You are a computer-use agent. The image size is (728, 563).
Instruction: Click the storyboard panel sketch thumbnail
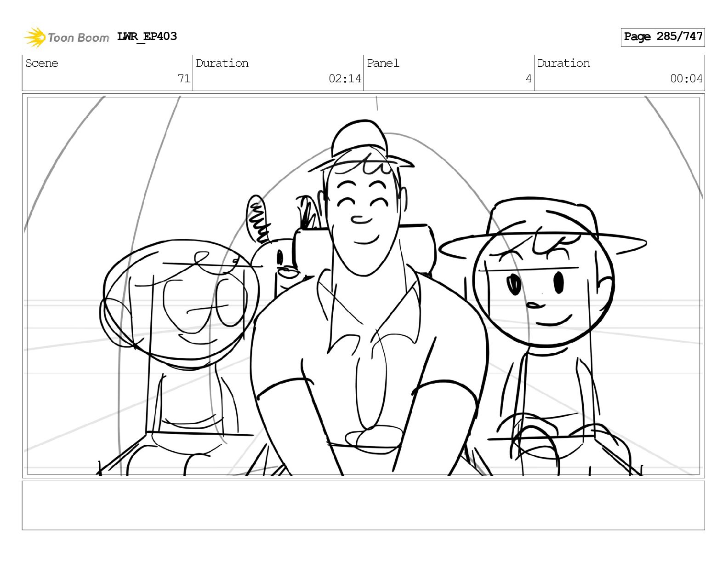pos(363,286)
